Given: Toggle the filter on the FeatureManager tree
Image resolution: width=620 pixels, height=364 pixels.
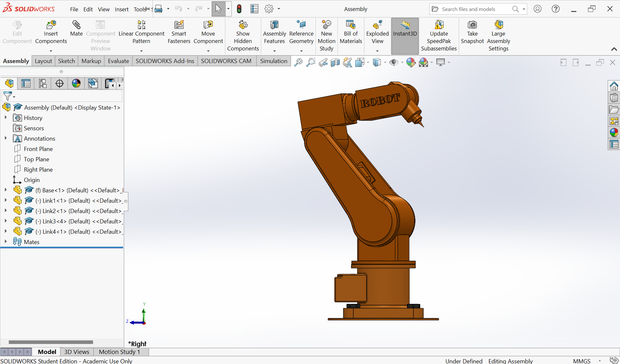Looking at the screenshot, I should 8,96.
